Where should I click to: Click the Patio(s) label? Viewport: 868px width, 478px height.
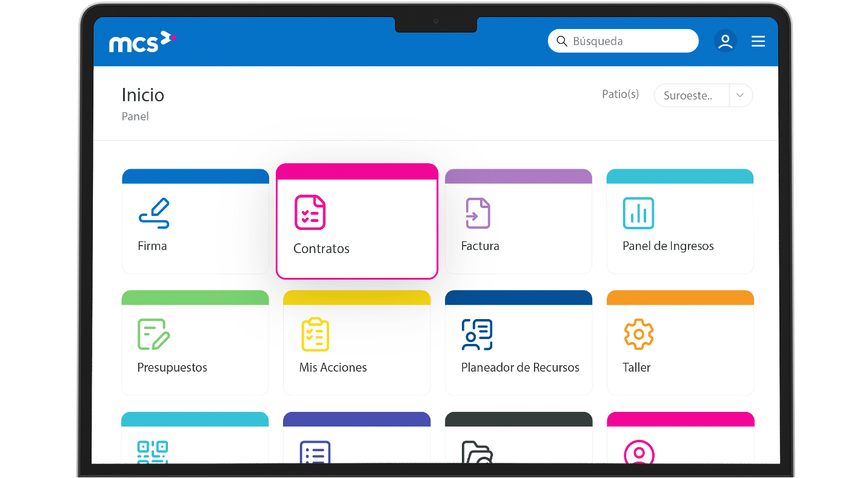[620, 94]
